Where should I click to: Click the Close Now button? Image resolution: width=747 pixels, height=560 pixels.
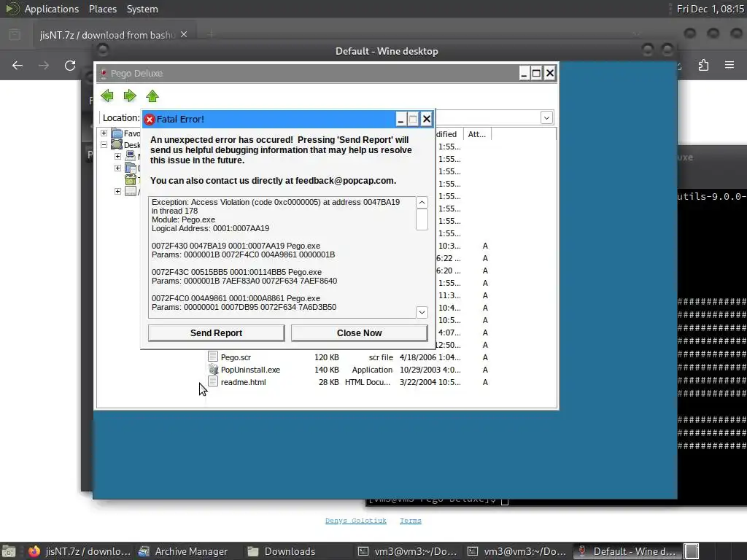(x=359, y=332)
